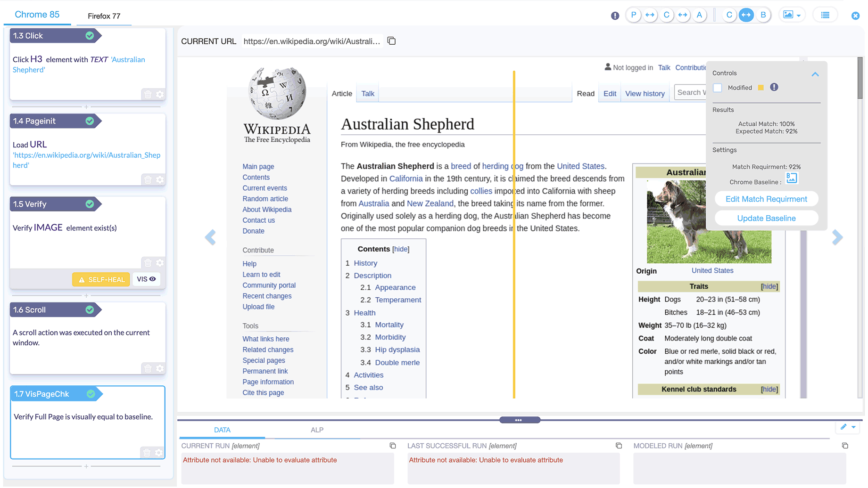Select the "B" baseline view icon

click(763, 15)
